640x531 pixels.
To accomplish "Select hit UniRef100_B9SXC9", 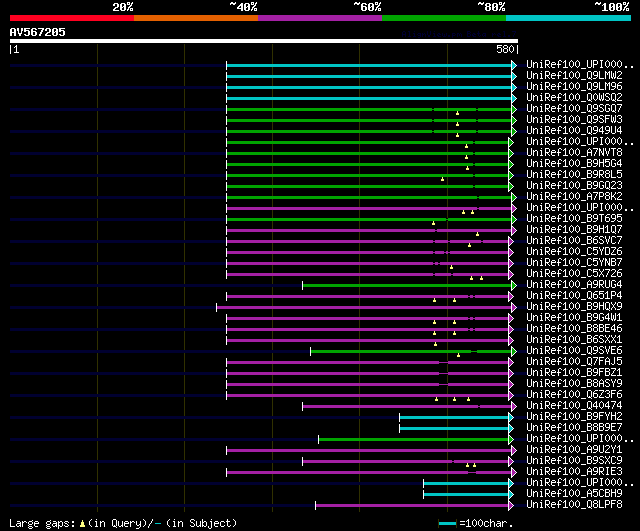I will pyautogui.click(x=574, y=461).
